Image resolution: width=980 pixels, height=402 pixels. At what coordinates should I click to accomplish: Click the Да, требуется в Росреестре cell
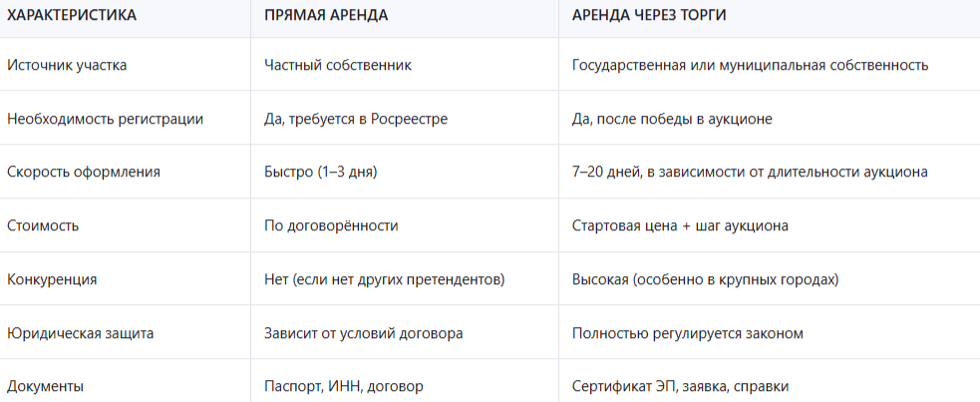click(356, 119)
